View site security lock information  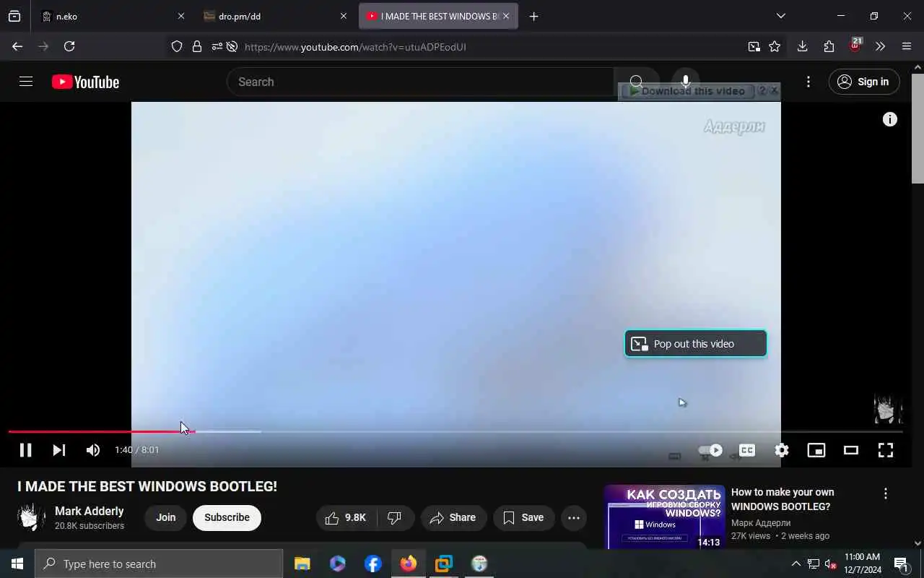[x=197, y=46]
